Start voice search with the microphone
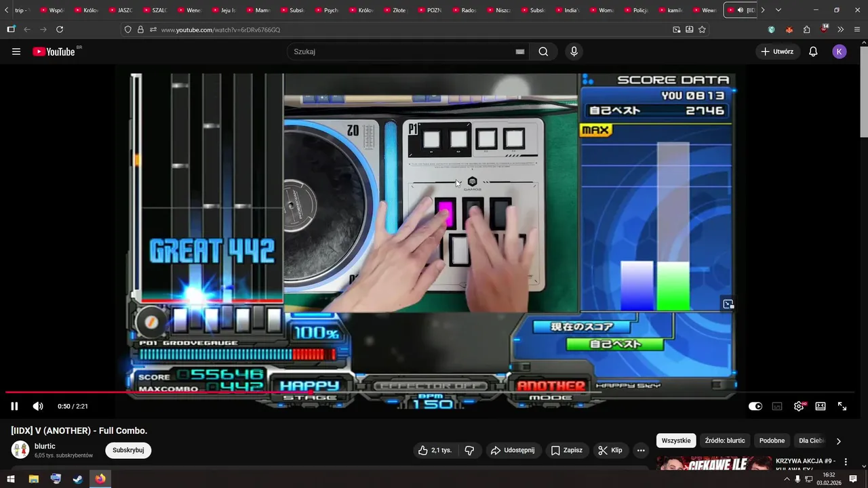Image resolution: width=868 pixels, height=488 pixels. pyautogui.click(x=574, y=52)
